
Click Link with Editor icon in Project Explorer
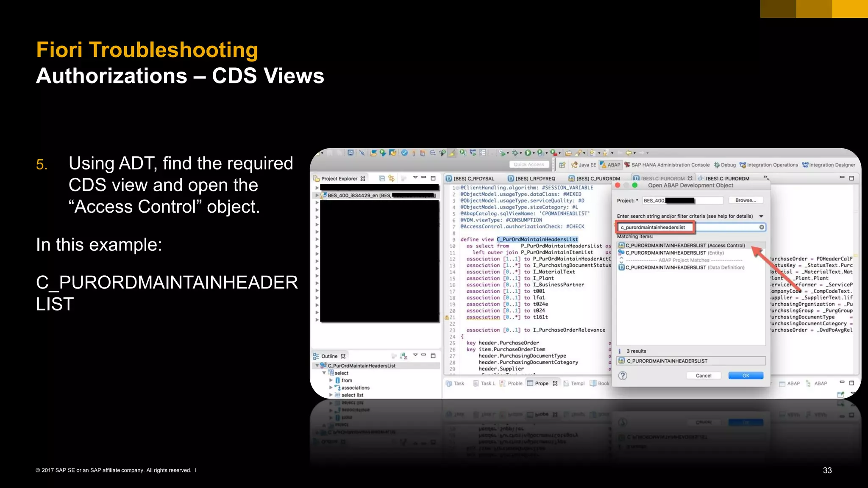click(x=392, y=178)
